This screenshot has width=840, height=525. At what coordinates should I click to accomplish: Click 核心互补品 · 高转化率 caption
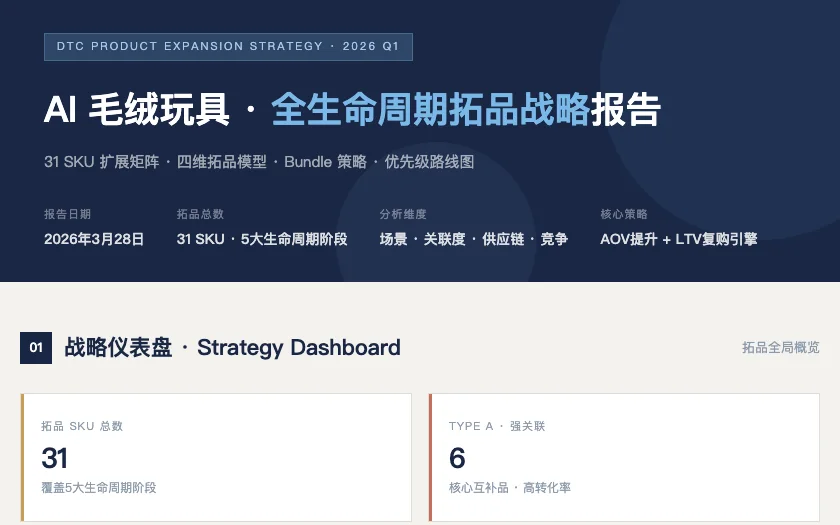[509, 488]
